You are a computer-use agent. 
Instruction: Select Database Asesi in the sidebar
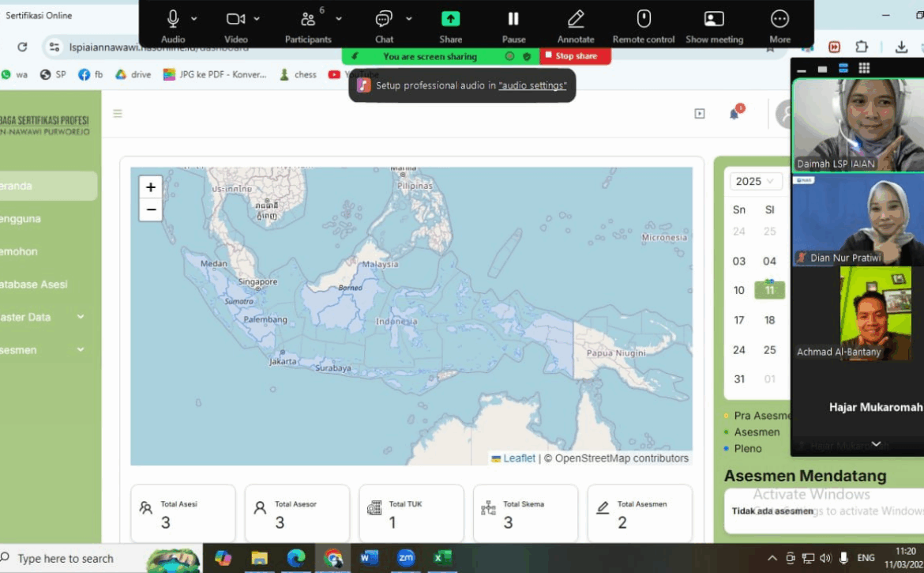click(35, 284)
